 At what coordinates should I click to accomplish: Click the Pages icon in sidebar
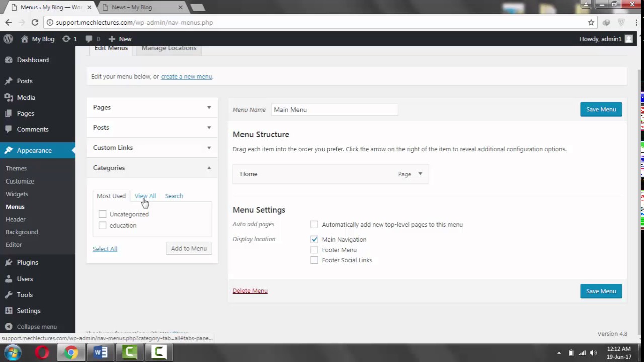9,113
